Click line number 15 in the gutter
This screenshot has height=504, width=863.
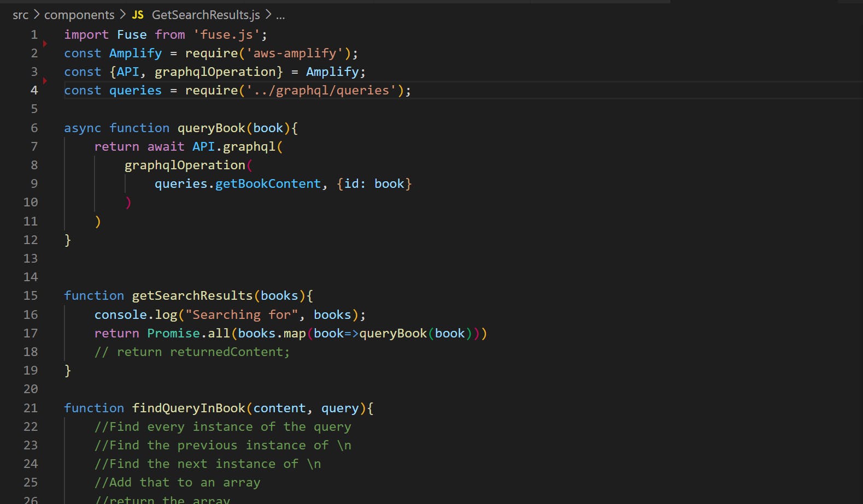coord(31,295)
